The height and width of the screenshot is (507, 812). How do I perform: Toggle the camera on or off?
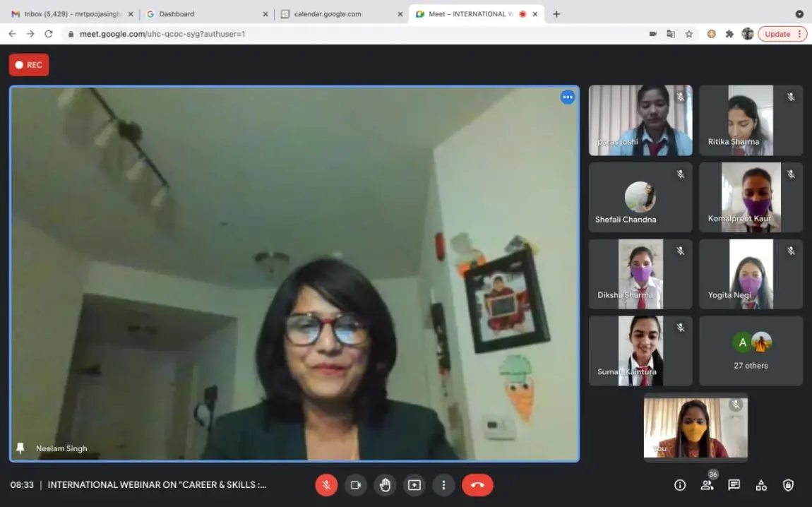tap(356, 485)
